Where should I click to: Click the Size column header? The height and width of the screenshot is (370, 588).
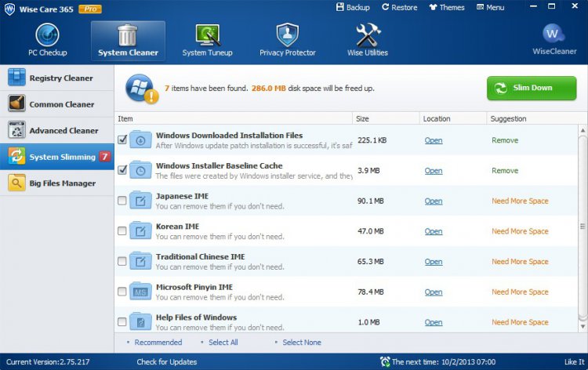click(x=386, y=118)
